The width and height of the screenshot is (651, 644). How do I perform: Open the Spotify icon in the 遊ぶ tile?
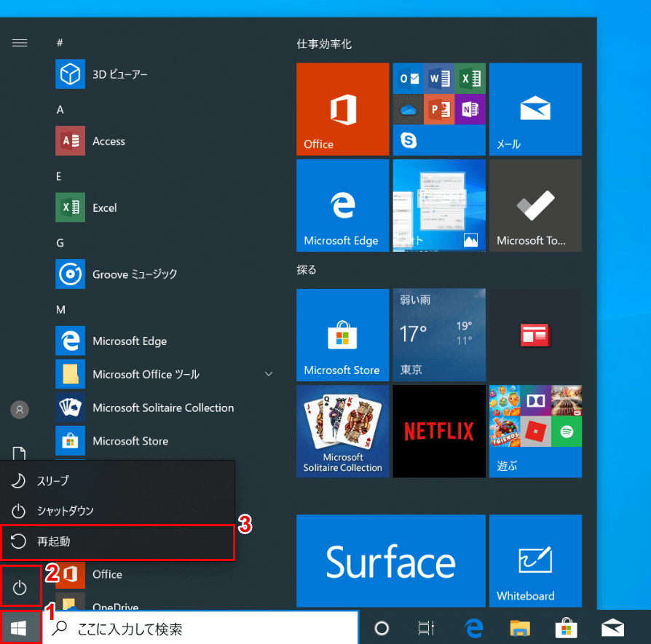coord(567,432)
